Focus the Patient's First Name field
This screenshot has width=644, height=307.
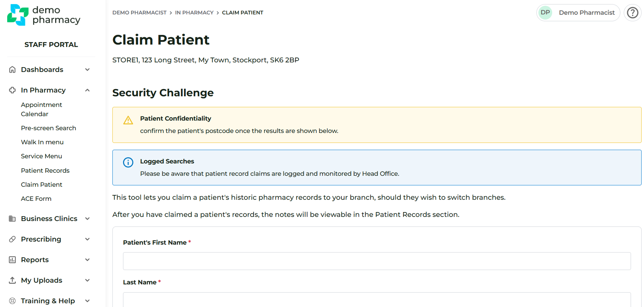[x=377, y=261]
